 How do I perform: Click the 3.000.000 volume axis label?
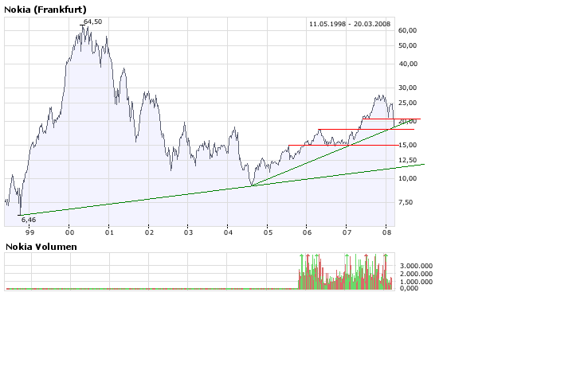click(416, 266)
